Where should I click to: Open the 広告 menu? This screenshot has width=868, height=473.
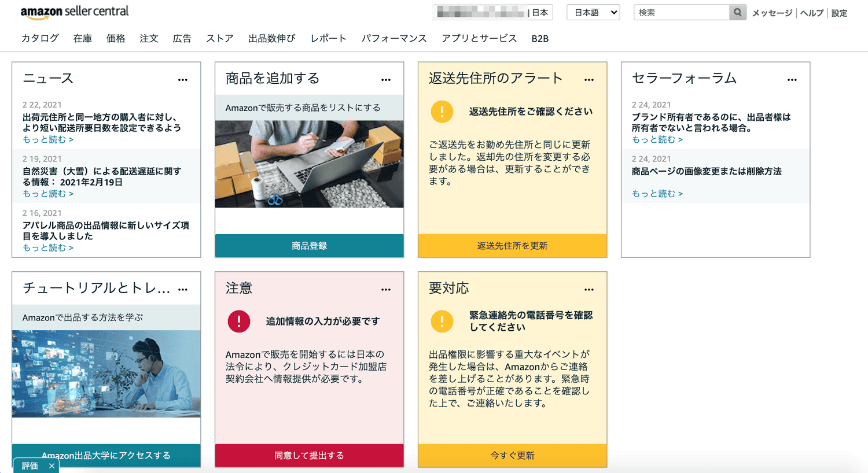[x=182, y=38]
